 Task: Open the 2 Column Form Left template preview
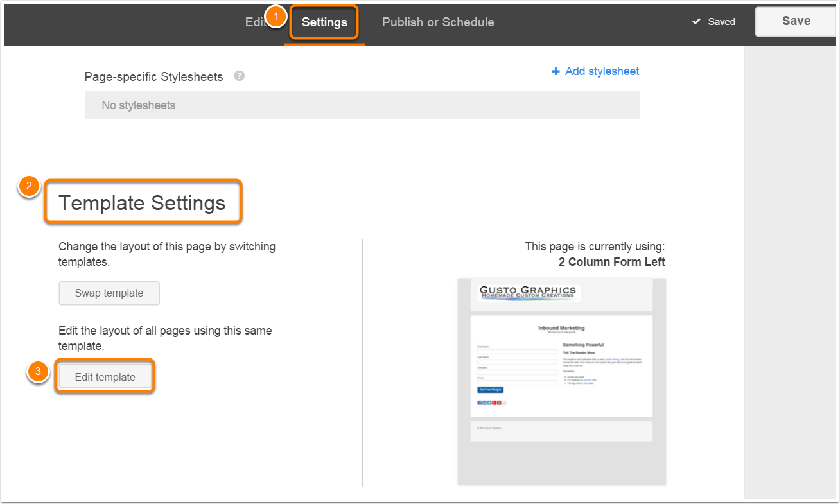pyautogui.click(x=562, y=381)
